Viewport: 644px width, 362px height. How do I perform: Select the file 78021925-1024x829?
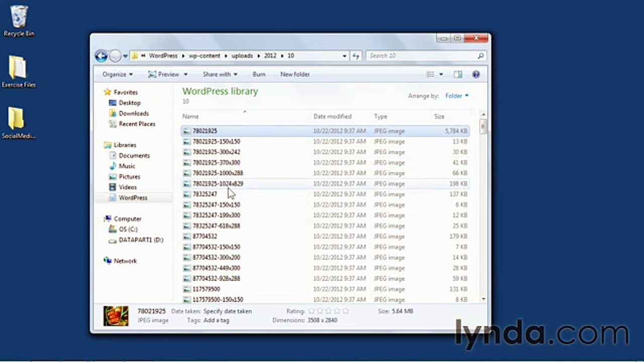[325, 184]
